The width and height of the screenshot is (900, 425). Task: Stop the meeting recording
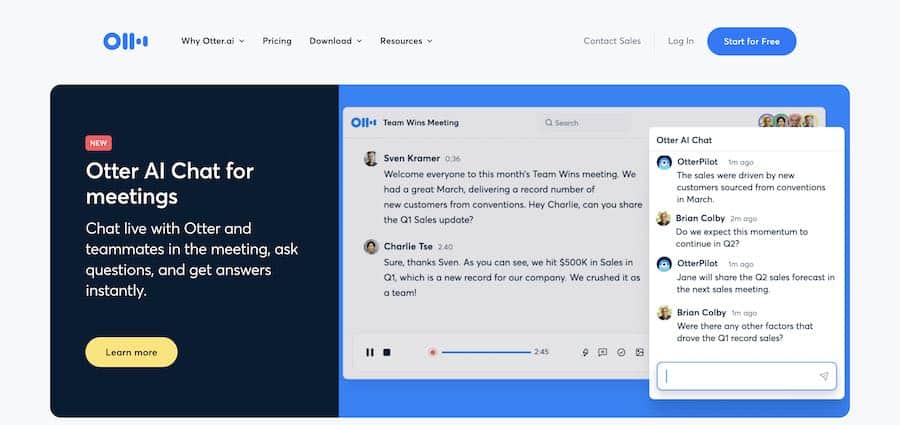point(387,352)
